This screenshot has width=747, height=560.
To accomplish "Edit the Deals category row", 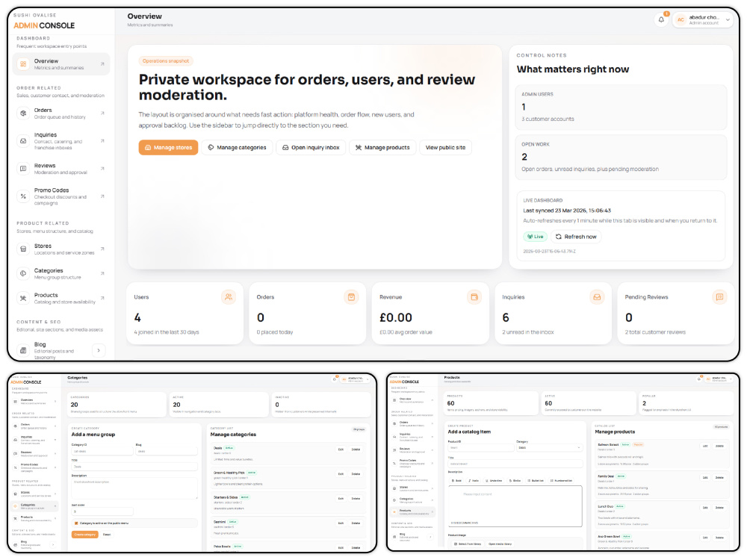I will (x=341, y=449).
